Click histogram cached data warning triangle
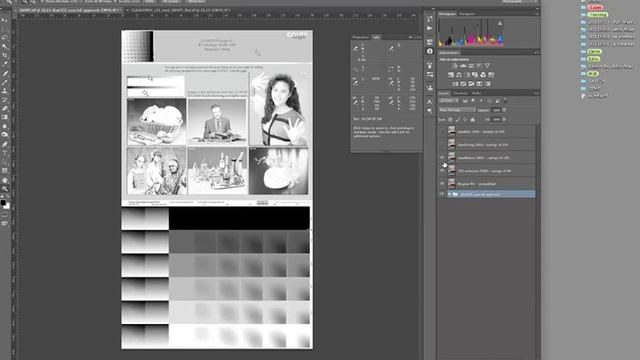This screenshot has width=640, height=360. click(500, 23)
